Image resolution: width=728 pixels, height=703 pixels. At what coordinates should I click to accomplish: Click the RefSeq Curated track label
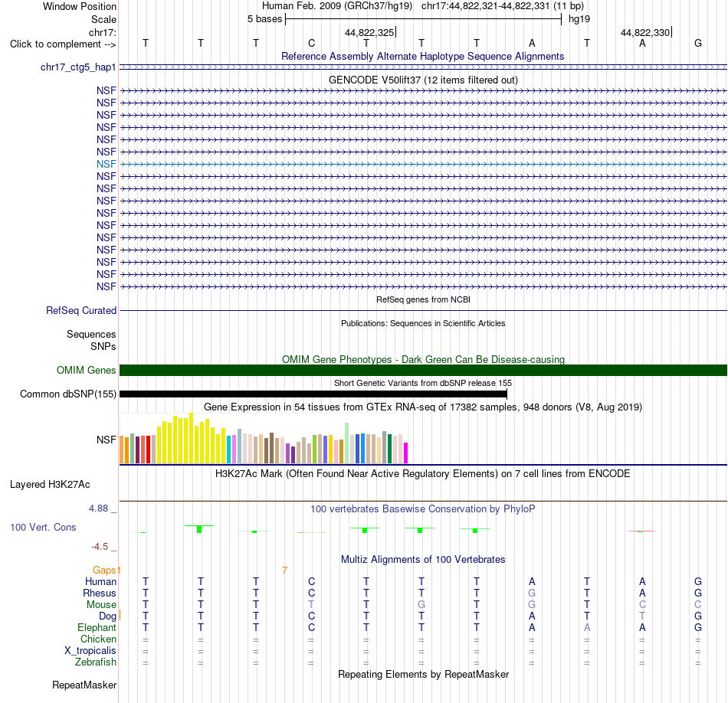pyautogui.click(x=81, y=310)
